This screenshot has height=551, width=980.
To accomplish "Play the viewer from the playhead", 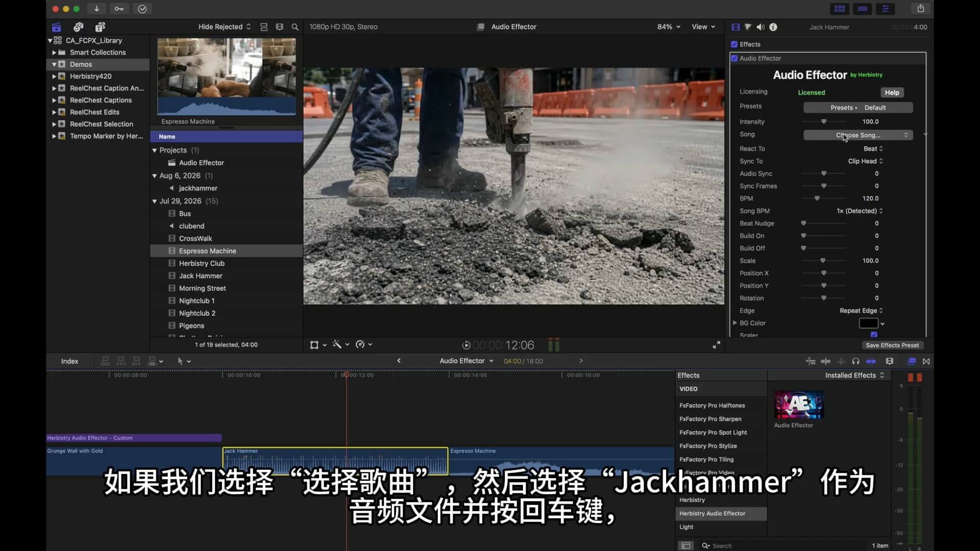I will click(466, 345).
